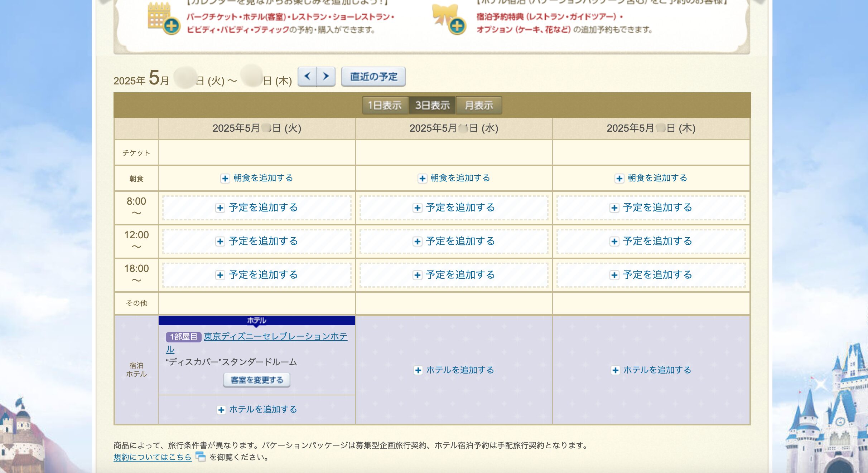Viewport: 868px width, 473px height.
Task: Switch to 3日表示 tab
Action: 432,105
